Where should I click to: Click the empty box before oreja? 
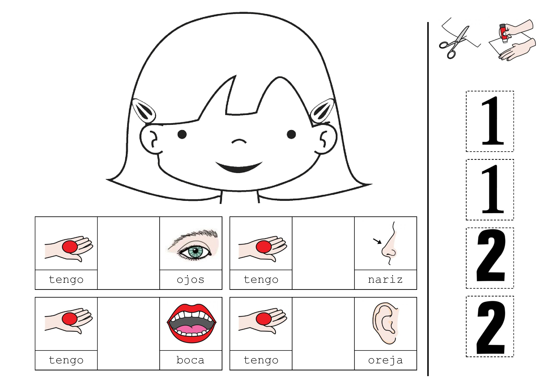tap(323, 334)
